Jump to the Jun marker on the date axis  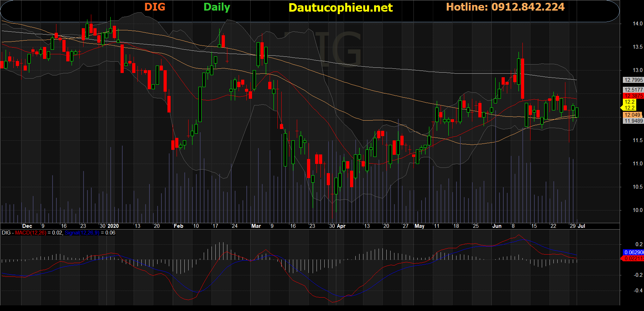pyautogui.click(x=497, y=226)
